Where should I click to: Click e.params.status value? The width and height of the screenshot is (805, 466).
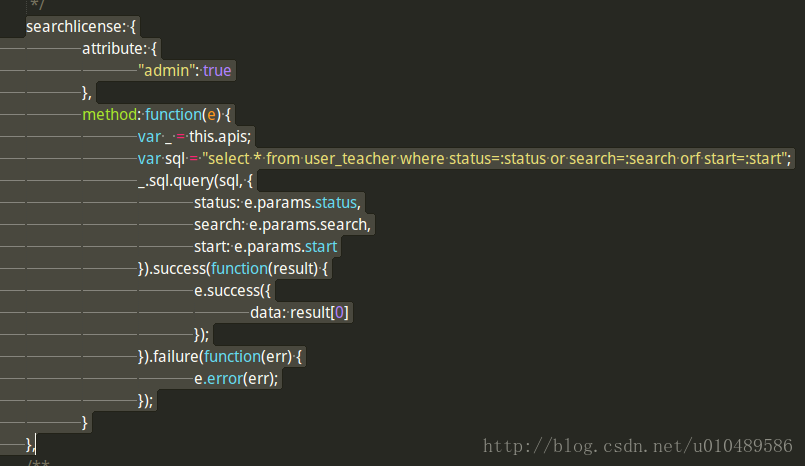click(300, 203)
